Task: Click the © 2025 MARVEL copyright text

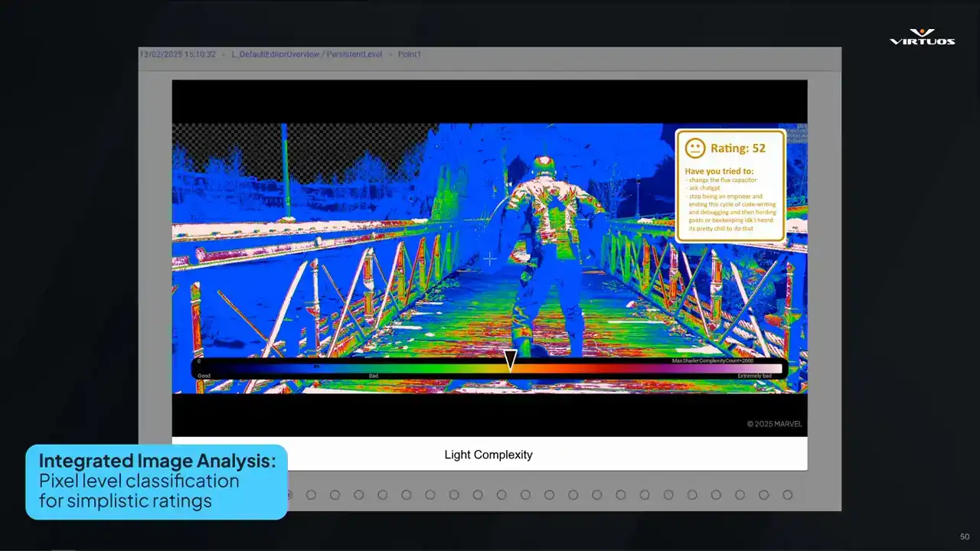Action: (x=774, y=423)
